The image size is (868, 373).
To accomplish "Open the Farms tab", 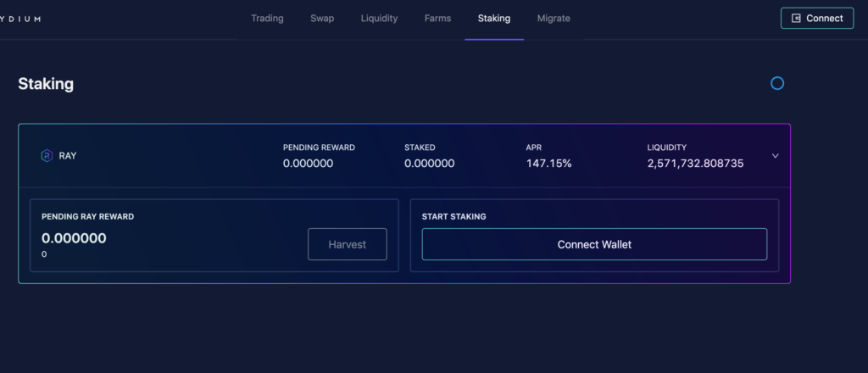I will coord(437,19).
